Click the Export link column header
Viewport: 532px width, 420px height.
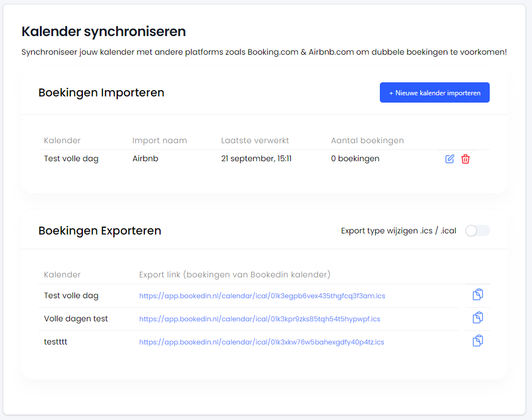point(234,275)
